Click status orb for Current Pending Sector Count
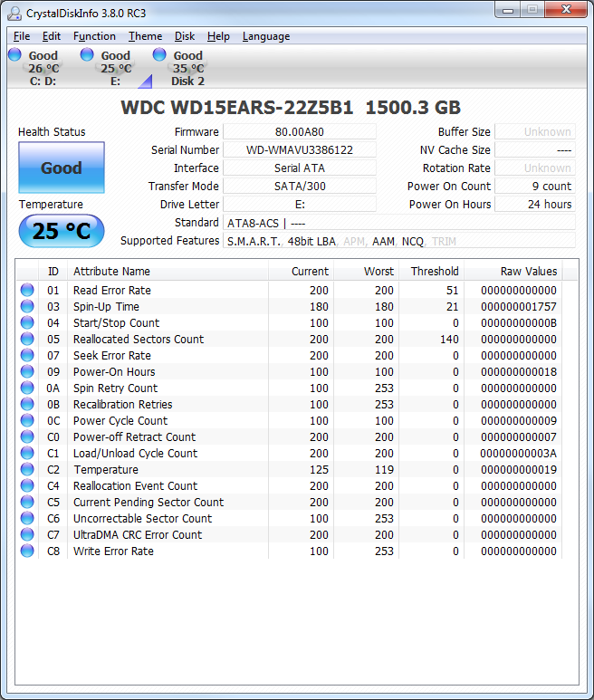The image size is (594, 700). point(27,502)
